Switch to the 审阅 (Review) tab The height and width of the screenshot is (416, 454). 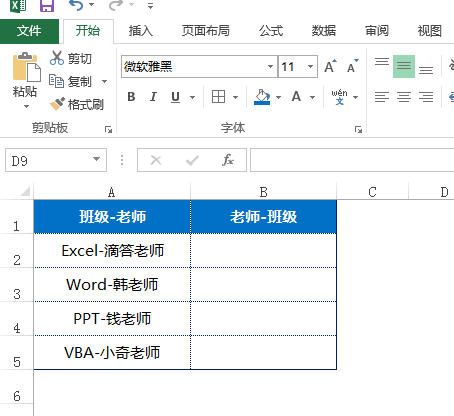377,31
